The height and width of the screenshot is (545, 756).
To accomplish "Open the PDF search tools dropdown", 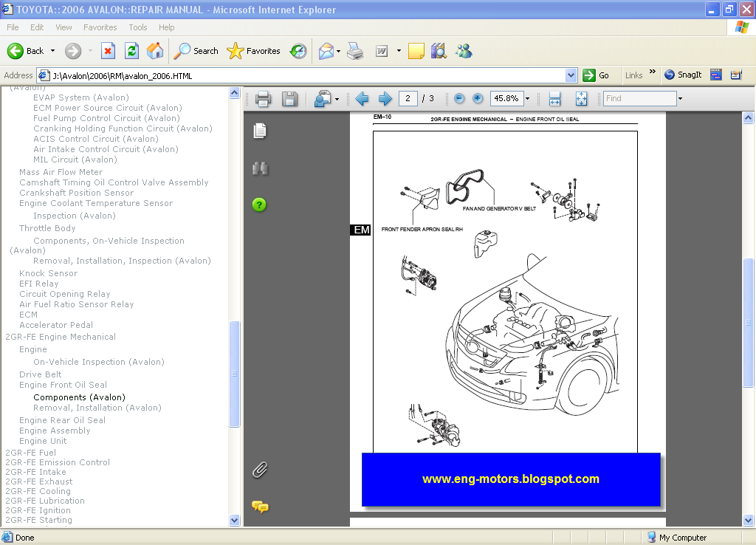I will tap(337, 100).
